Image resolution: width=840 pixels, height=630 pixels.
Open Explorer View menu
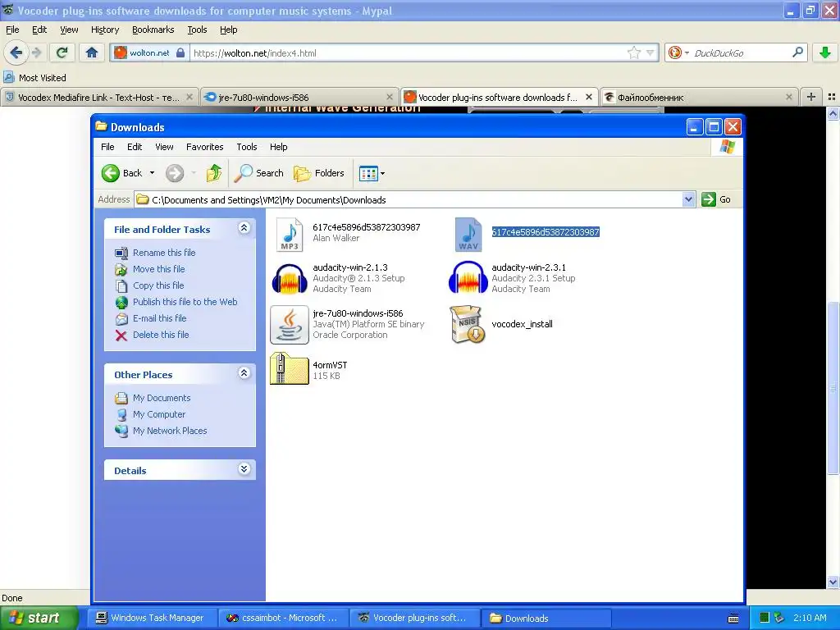tap(164, 147)
